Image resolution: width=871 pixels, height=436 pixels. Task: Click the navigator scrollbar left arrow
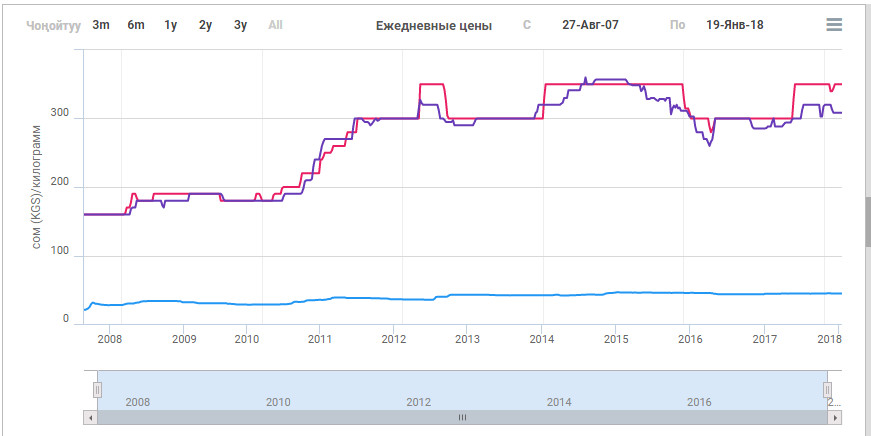coord(91,417)
